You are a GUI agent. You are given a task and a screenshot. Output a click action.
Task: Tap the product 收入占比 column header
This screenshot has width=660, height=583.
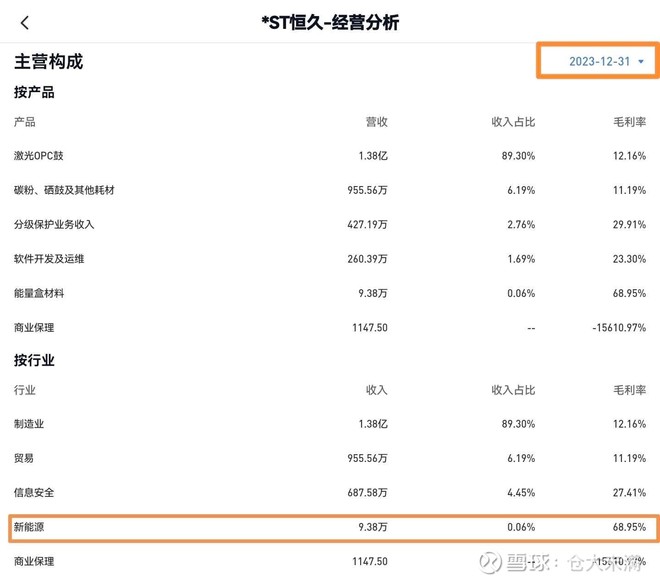click(513, 122)
